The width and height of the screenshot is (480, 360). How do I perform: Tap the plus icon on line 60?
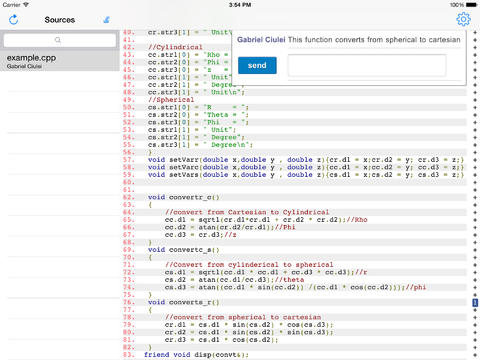475,182
